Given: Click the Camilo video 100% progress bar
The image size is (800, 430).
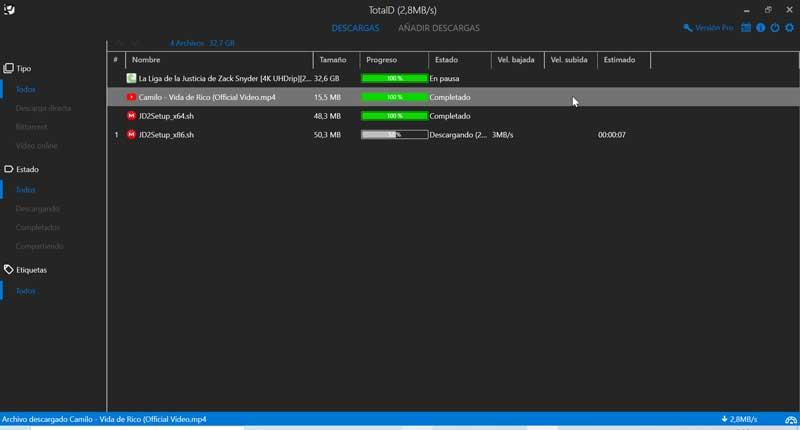Looking at the screenshot, I should pyautogui.click(x=394, y=97).
